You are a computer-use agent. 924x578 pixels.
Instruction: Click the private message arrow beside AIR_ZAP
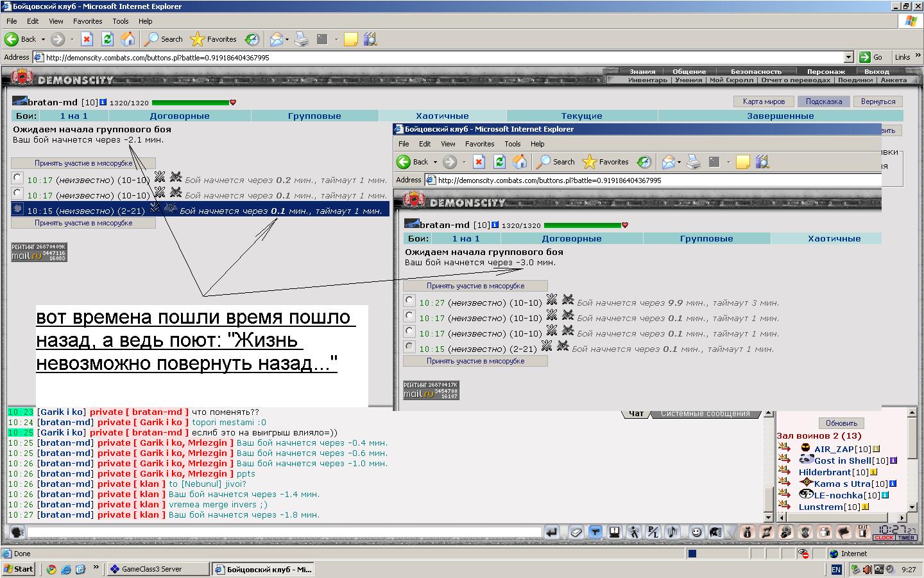784,447
